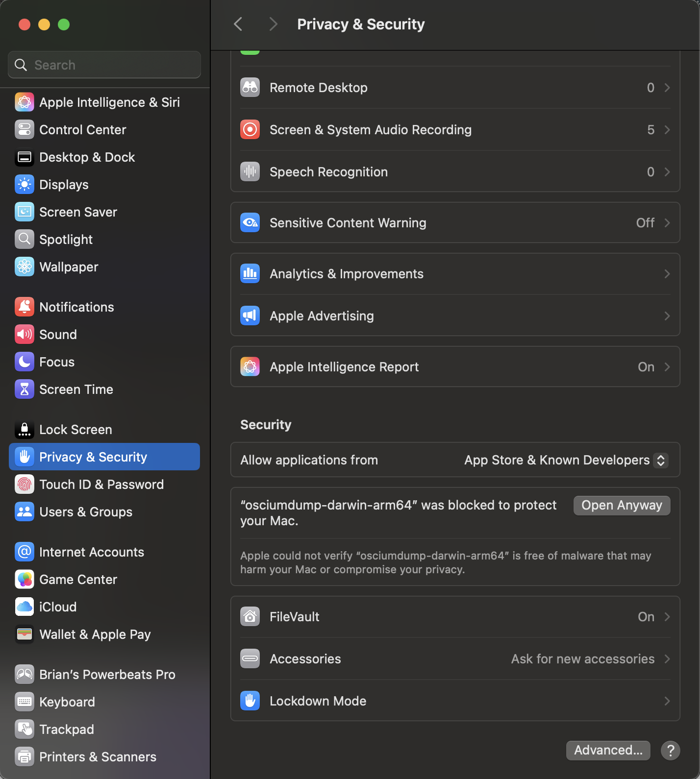
Task: Click the iCloud cloud icon
Action: click(x=25, y=607)
